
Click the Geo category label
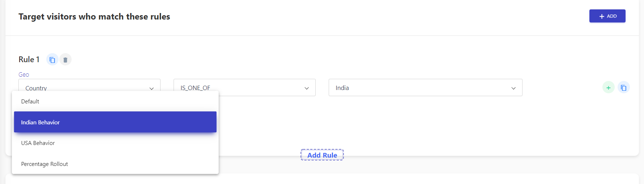(24, 74)
